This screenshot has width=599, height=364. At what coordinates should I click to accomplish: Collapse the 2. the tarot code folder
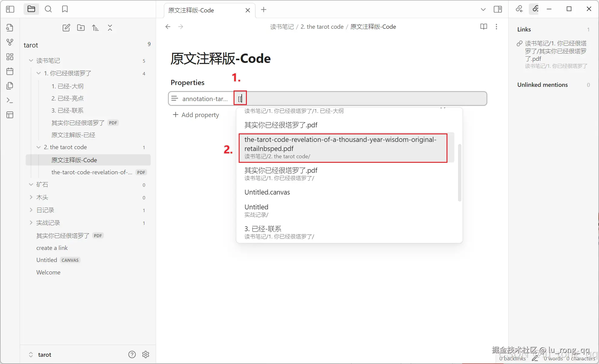[x=38, y=147]
